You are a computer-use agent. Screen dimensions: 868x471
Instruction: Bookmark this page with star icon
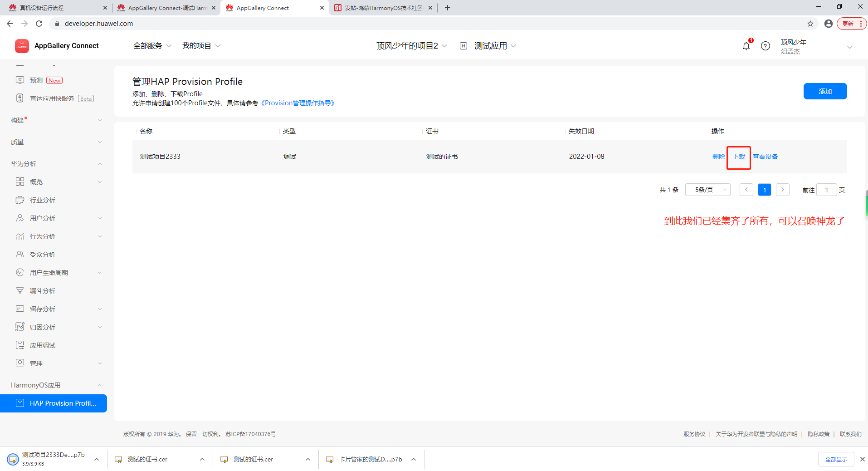[x=810, y=24]
